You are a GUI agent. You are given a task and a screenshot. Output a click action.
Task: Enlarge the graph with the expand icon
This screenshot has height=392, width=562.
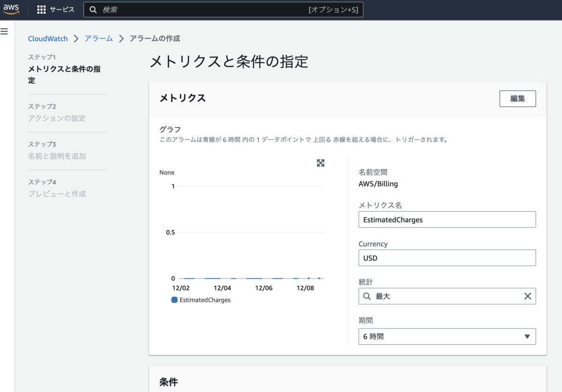[x=320, y=163]
